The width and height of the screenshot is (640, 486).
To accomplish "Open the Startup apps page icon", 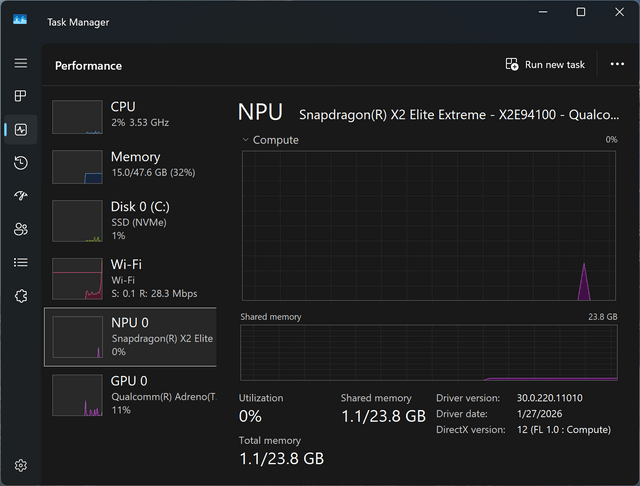I will point(21,196).
